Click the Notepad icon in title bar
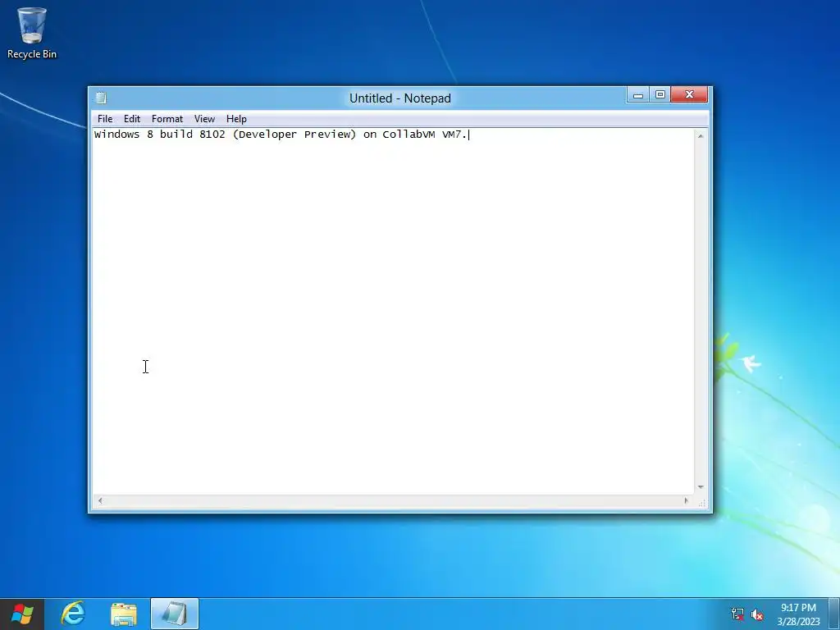Image resolution: width=840 pixels, height=630 pixels. [101, 98]
